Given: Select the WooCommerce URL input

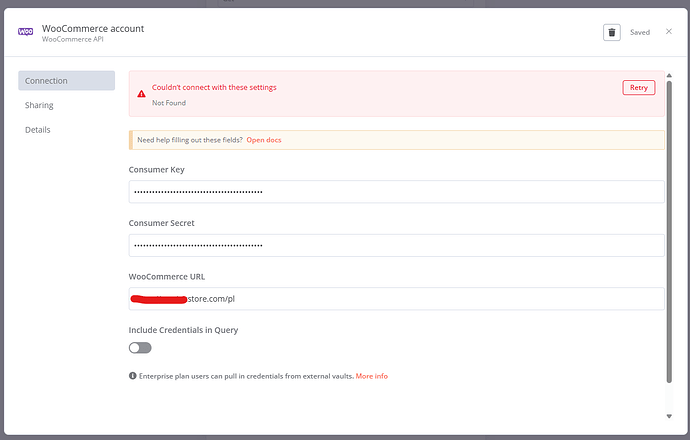Looking at the screenshot, I should 396,299.
